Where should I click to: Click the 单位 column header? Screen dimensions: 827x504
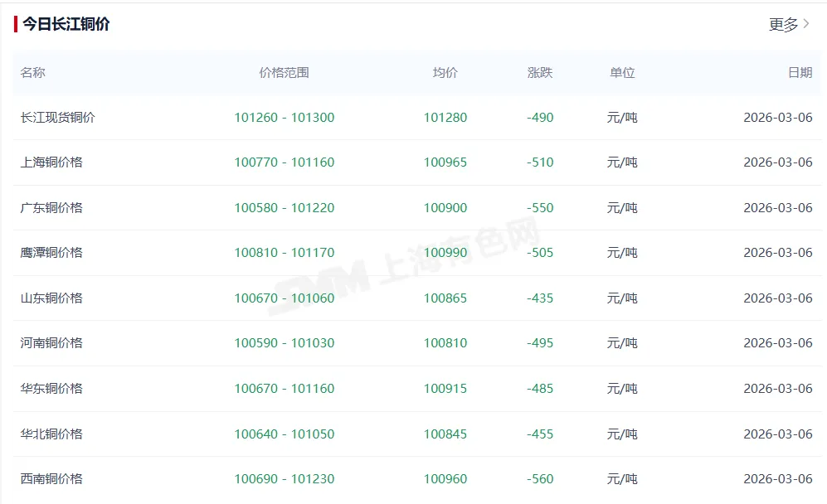click(622, 73)
